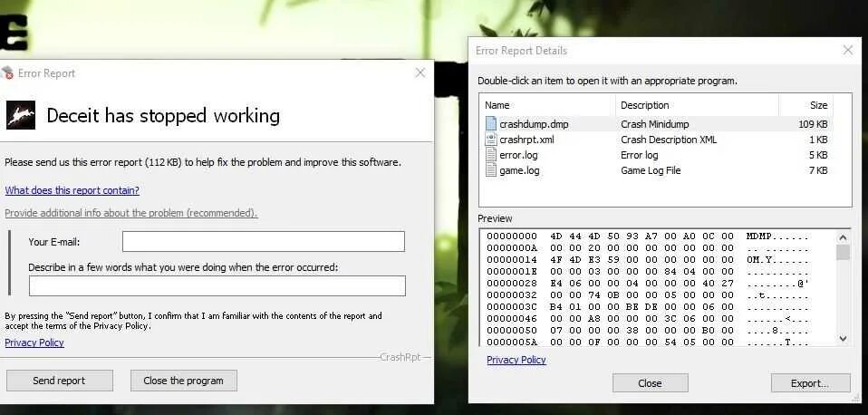Click the error.log file icon

(x=490, y=154)
